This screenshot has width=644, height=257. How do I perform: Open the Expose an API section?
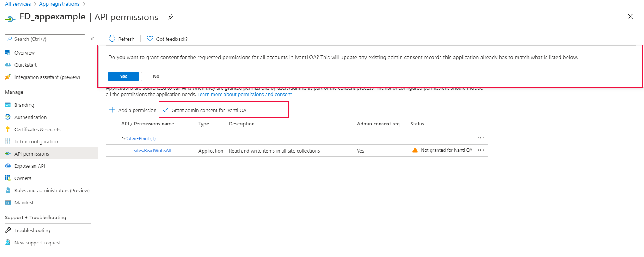tap(30, 166)
